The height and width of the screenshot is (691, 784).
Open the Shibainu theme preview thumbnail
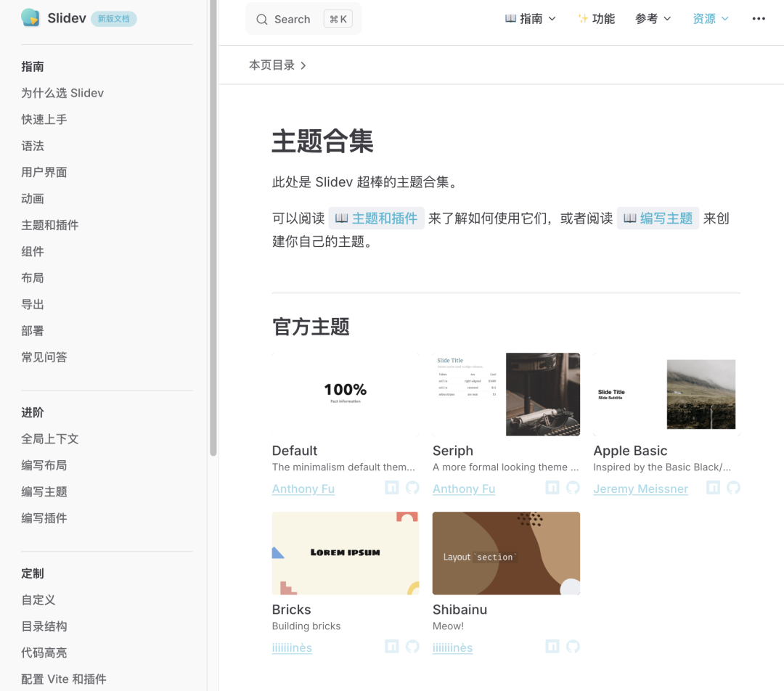tap(506, 553)
